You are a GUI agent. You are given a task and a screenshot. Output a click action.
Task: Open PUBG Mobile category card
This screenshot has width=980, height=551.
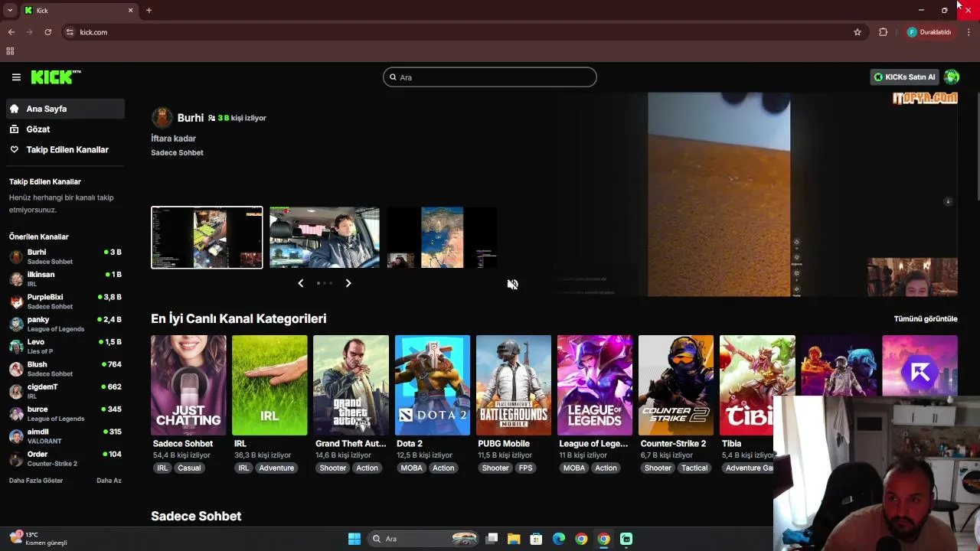[x=514, y=385]
